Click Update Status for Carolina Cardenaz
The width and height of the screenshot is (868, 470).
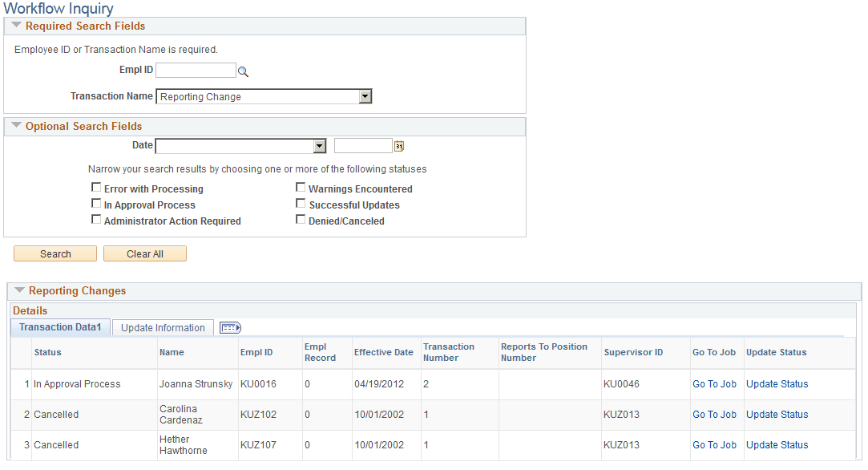click(777, 414)
